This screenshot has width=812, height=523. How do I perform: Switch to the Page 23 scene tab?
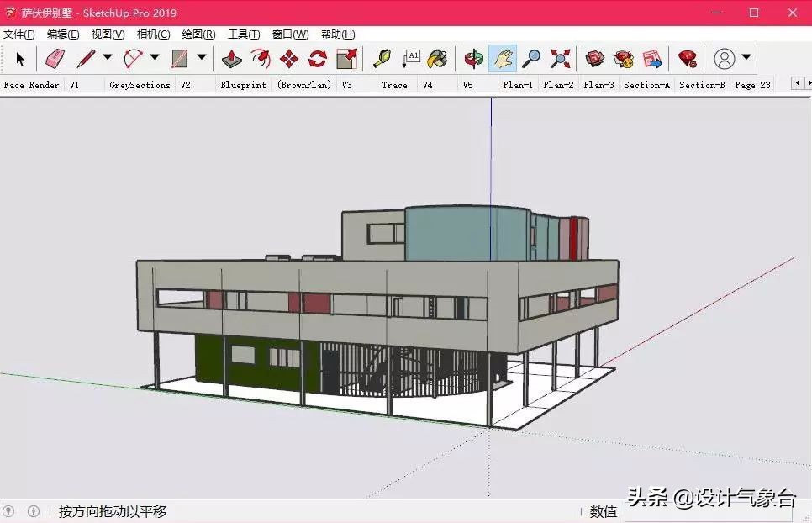752,85
